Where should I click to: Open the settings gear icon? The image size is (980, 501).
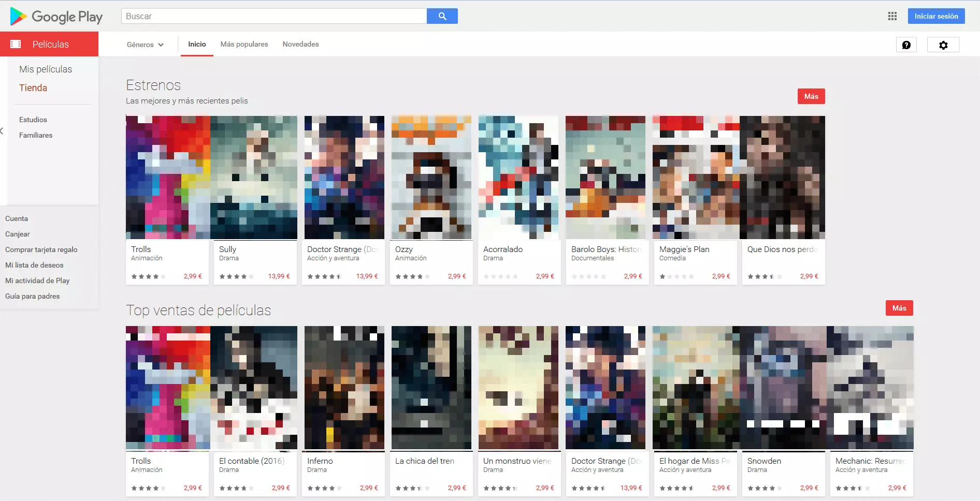point(943,45)
